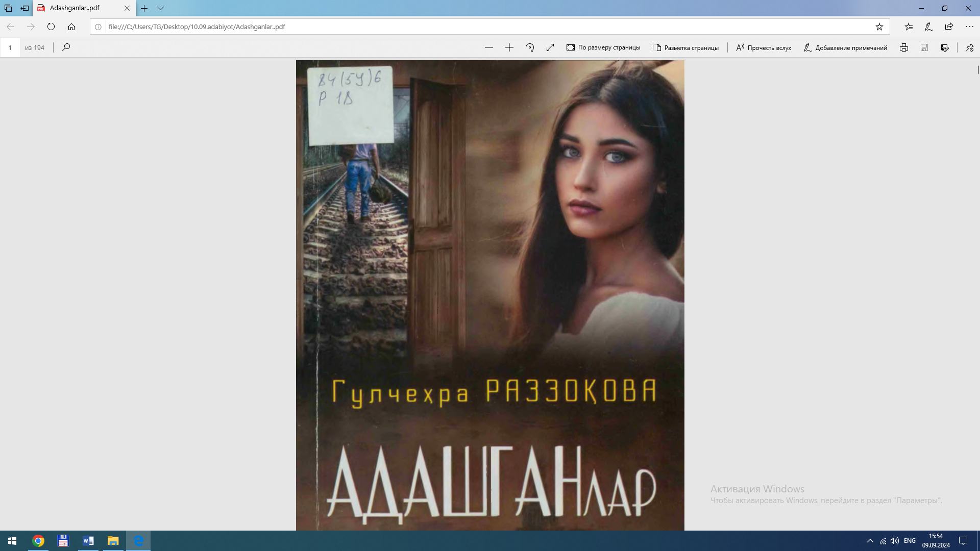Open the floppy-disk app on taskbar
The image size is (980, 551).
point(63,541)
